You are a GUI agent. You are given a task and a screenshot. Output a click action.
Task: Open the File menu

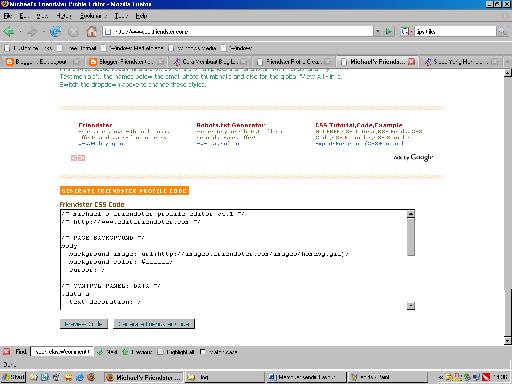click(8, 16)
